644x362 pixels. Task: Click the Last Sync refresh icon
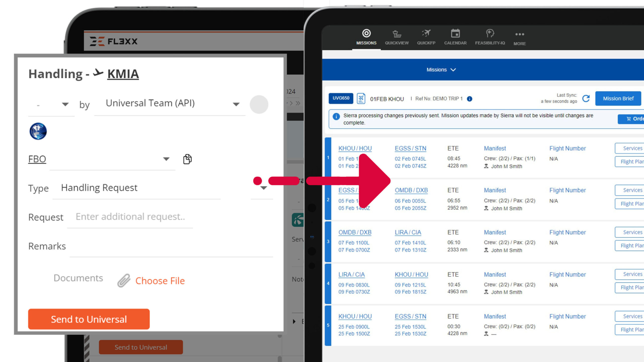pos(586,99)
